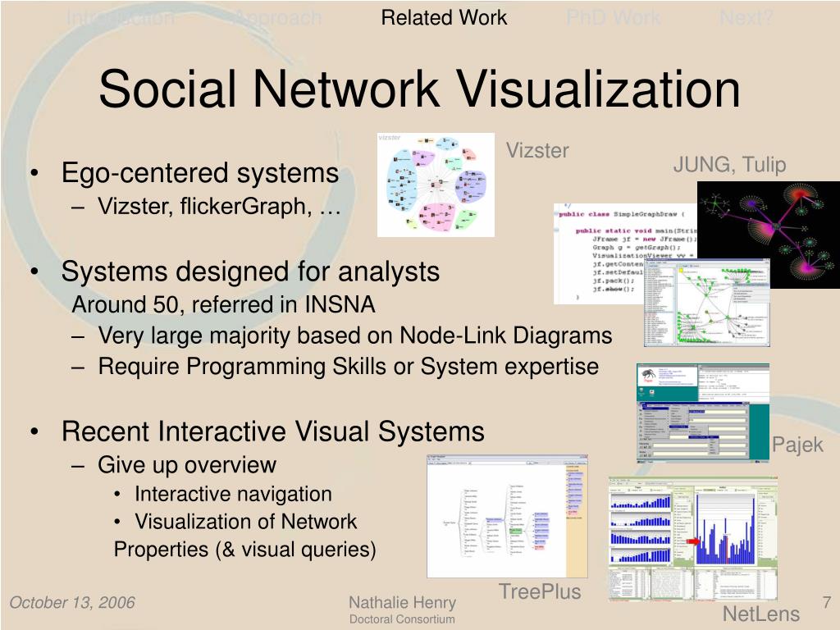Select the Ego-centered systems bullet

pyautogui.click(x=200, y=174)
